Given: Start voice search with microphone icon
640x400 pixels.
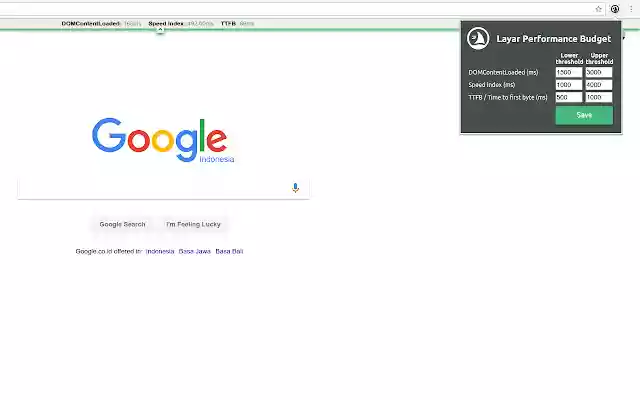Looking at the screenshot, I should click(296, 188).
